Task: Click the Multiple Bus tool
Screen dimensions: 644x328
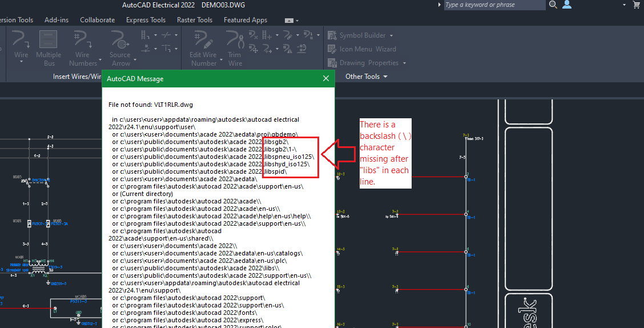Action: pos(49,49)
